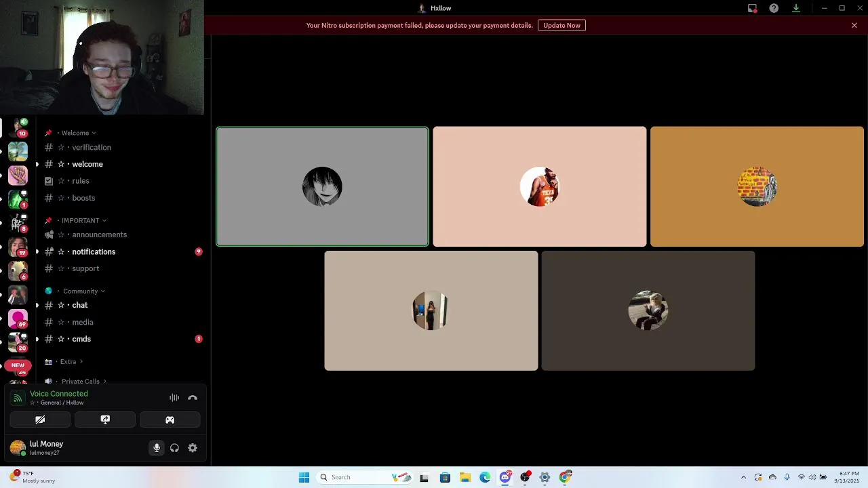Toggle deafen with the headphones icon

click(x=174, y=447)
